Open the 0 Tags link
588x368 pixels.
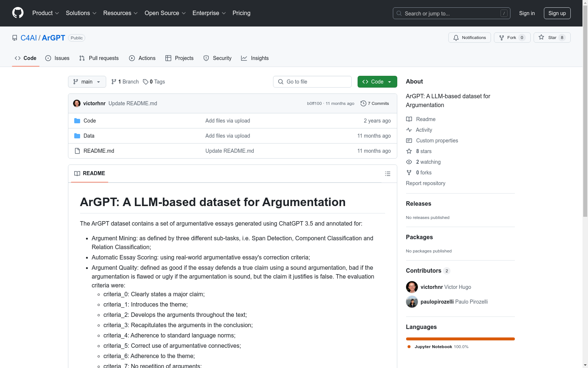tap(154, 82)
